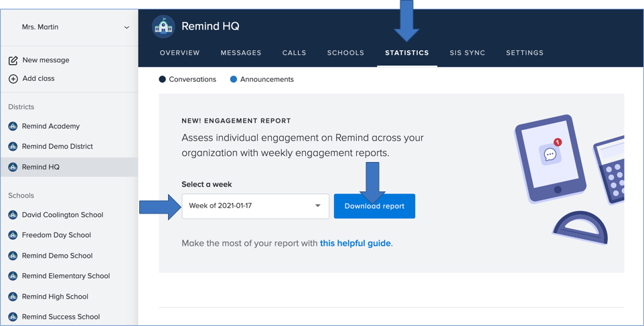Open the 'this helpful guide' link
The height and width of the screenshot is (326, 644).
click(x=355, y=243)
